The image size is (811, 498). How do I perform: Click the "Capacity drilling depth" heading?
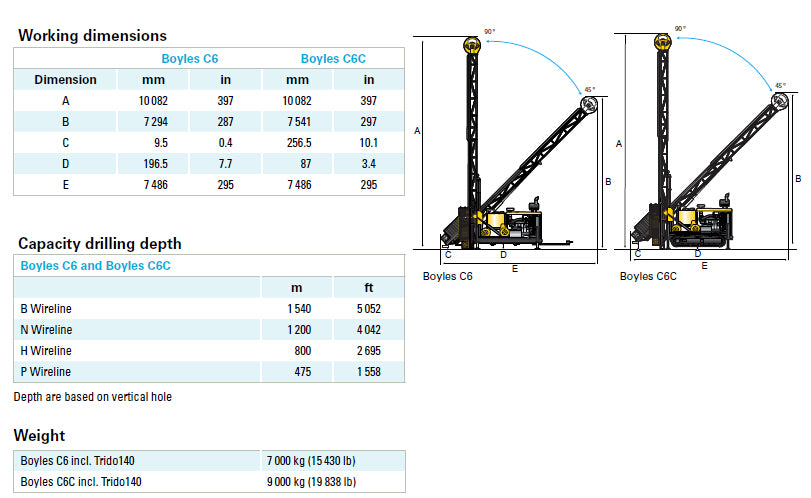100,244
